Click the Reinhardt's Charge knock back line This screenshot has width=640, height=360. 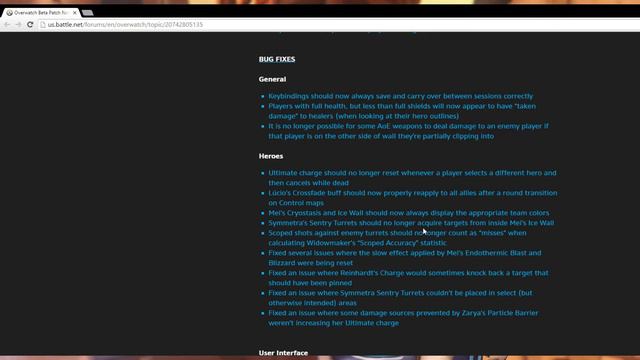(x=408, y=278)
